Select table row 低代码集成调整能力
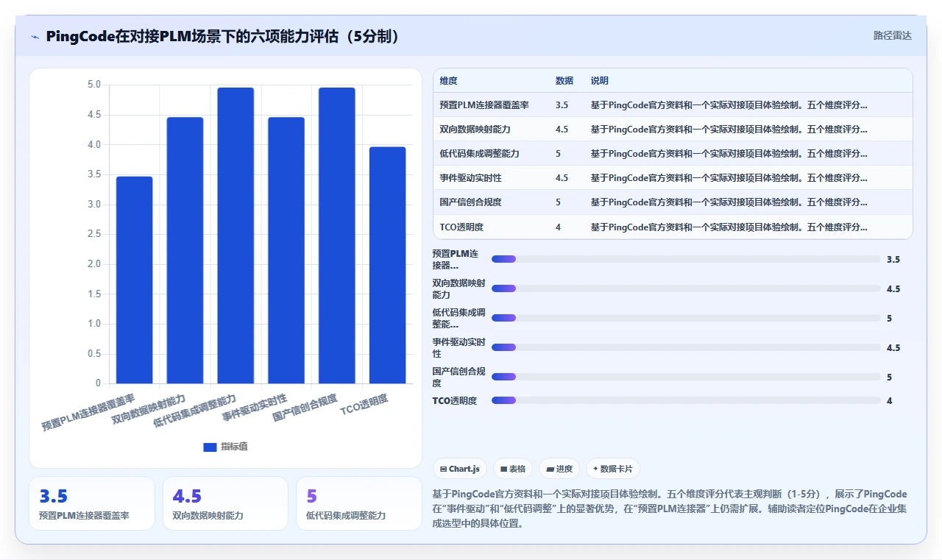The height and width of the screenshot is (560, 942). pyautogui.click(x=673, y=154)
